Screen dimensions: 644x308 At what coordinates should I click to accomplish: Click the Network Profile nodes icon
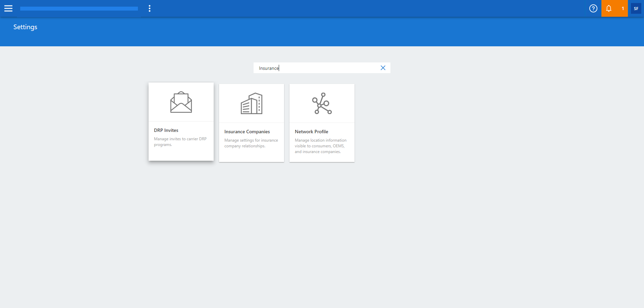coord(322,103)
